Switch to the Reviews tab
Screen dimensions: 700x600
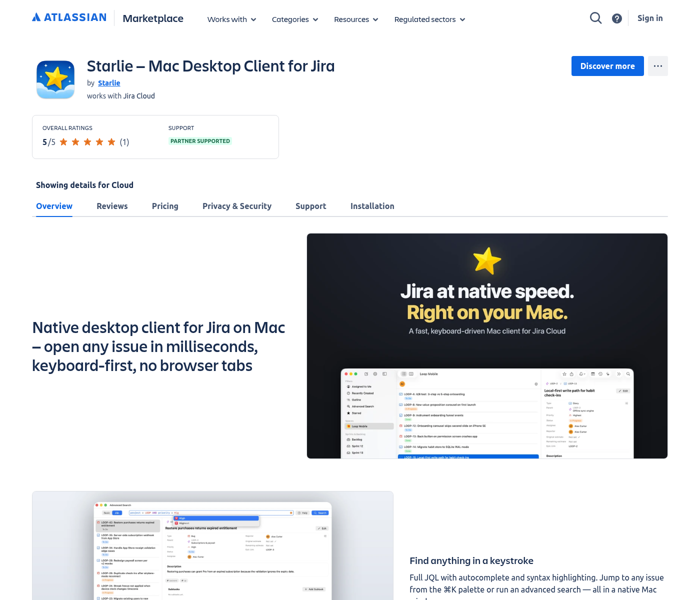(112, 206)
